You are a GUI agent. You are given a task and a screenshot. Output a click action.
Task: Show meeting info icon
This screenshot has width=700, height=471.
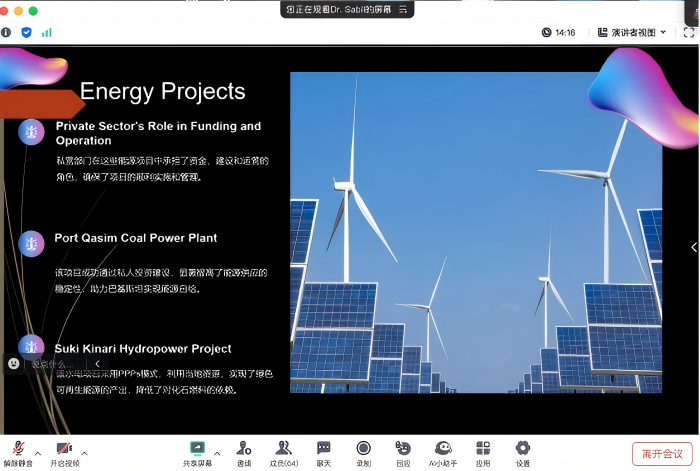[7, 32]
